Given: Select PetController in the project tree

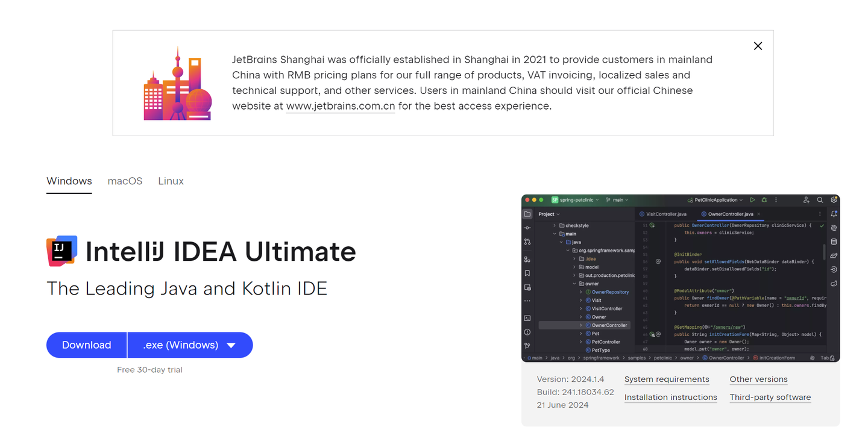Looking at the screenshot, I should tap(603, 341).
